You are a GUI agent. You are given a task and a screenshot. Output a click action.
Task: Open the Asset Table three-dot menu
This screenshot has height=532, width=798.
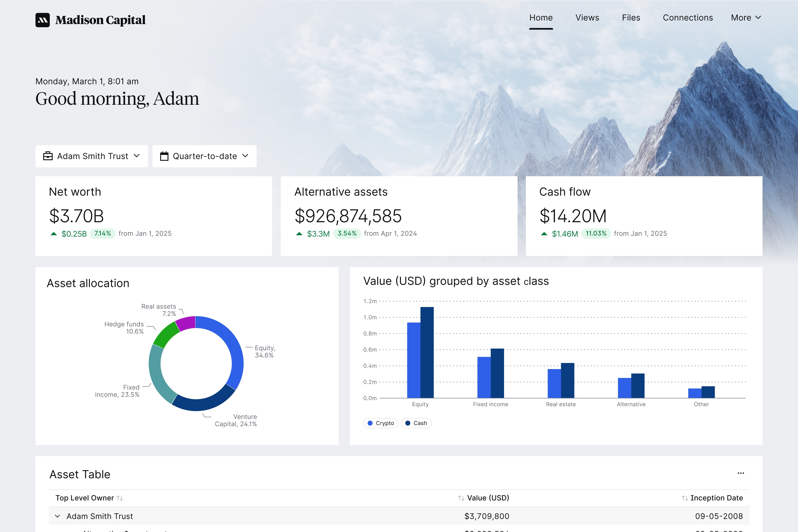coord(741,473)
